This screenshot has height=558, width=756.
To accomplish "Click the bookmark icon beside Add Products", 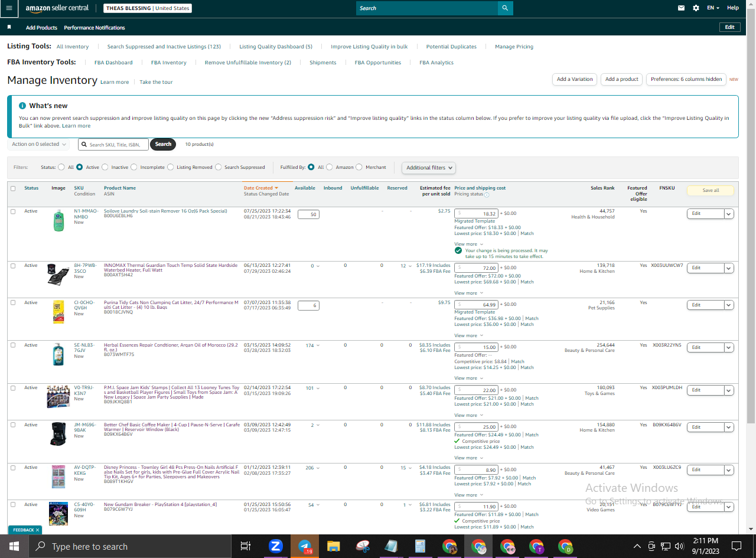I will [x=9, y=27].
